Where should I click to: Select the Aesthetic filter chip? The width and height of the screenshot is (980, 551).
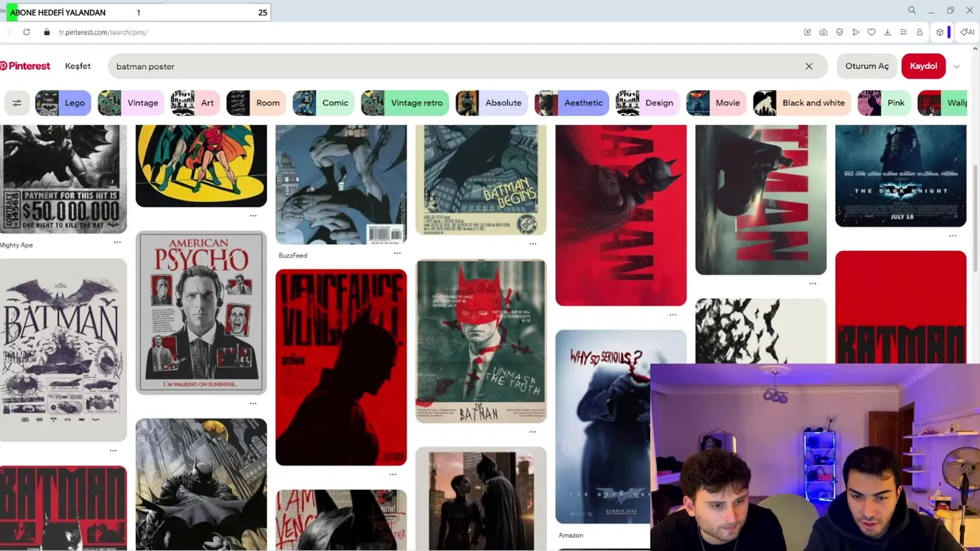572,103
